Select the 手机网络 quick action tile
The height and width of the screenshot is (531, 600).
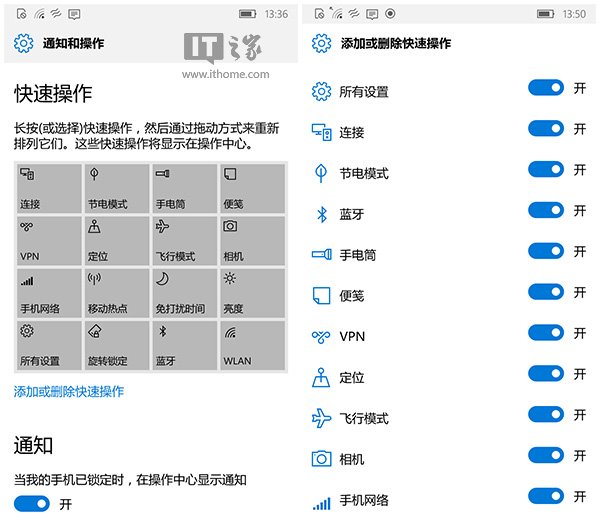(49, 293)
